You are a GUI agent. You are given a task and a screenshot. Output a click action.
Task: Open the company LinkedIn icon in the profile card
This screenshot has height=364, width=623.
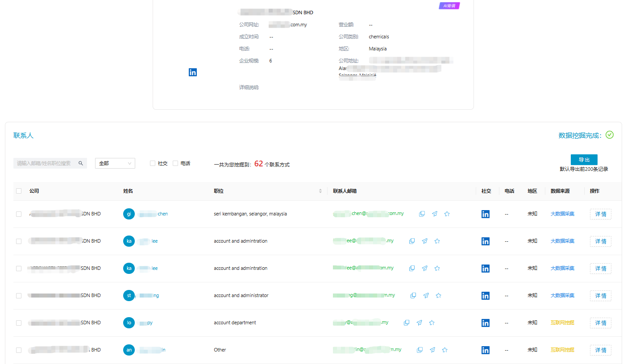click(193, 72)
